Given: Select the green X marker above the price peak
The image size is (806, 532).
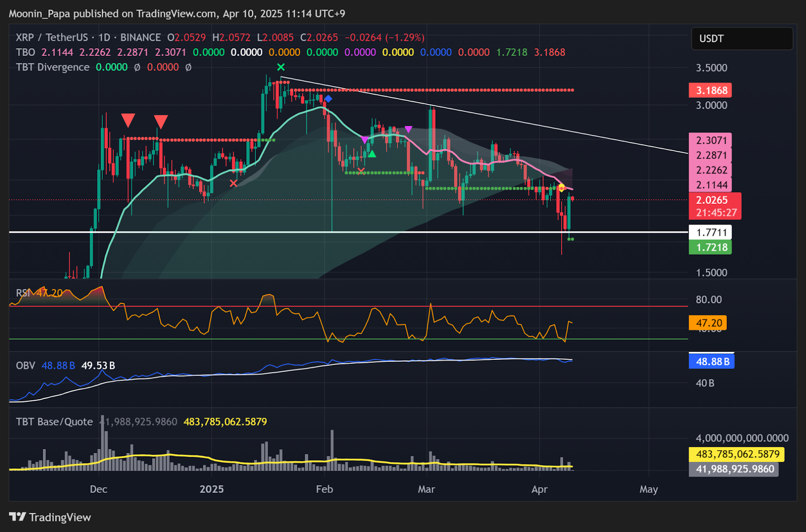Looking at the screenshot, I should click(281, 67).
